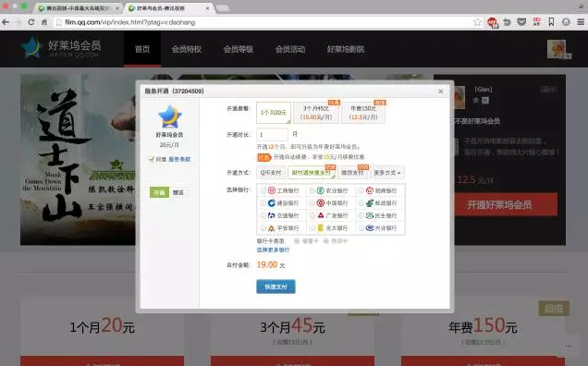
Task: Click the 光大银行 yellow logo
Action: click(x=321, y=228)
